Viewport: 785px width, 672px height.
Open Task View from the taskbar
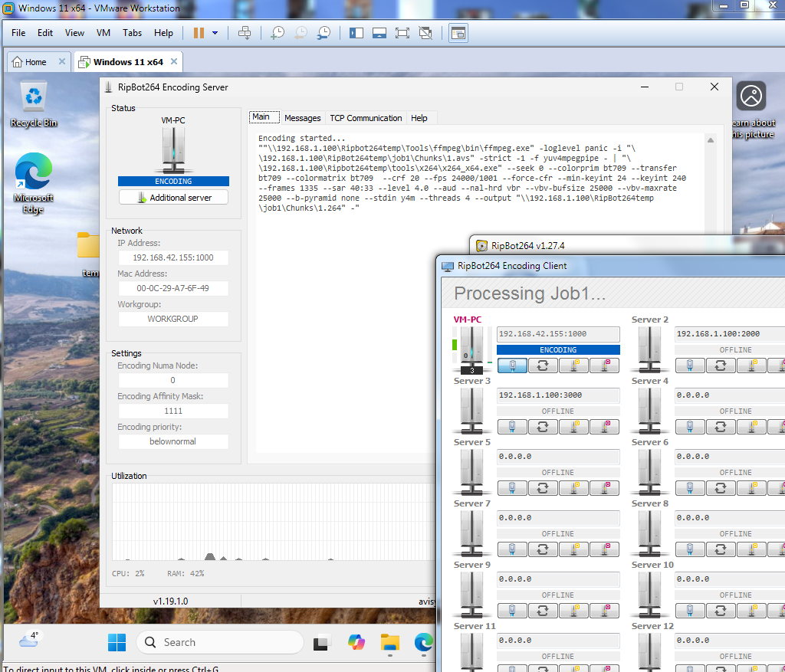click(322, 642)
